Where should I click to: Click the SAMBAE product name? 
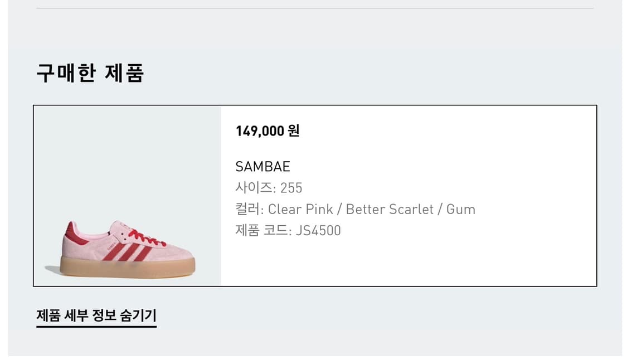point(262,166)
